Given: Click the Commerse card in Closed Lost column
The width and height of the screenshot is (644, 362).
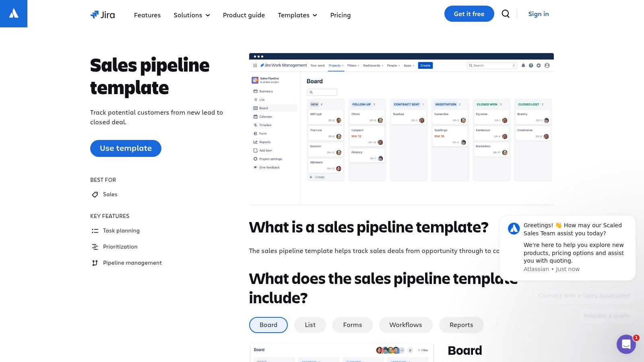Looking at the screenshot, I should [533, 133].
